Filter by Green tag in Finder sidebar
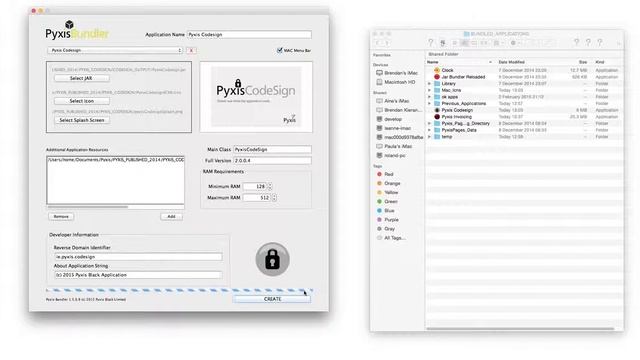640x360 pixels. pos(387,202)
